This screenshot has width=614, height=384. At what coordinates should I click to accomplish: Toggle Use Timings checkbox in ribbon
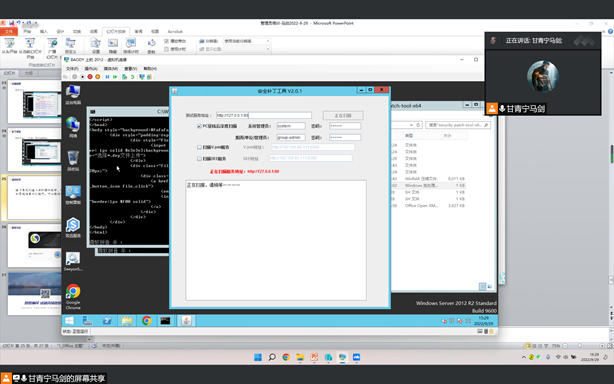coord(166,49)
